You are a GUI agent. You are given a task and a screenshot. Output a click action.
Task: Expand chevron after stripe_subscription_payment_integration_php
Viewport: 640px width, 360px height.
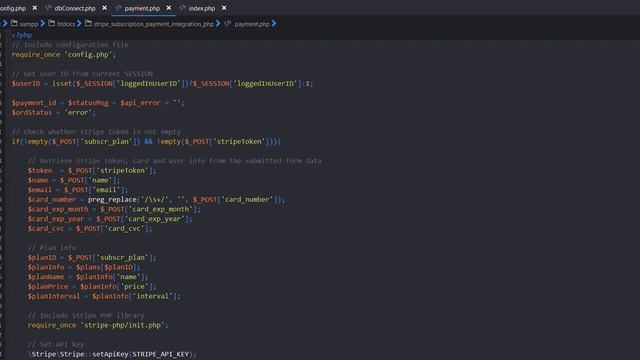[218, 24]
